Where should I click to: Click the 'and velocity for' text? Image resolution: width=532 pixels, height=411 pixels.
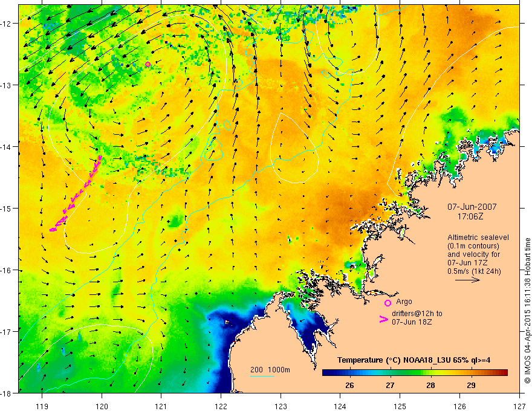tap(473, 254)
